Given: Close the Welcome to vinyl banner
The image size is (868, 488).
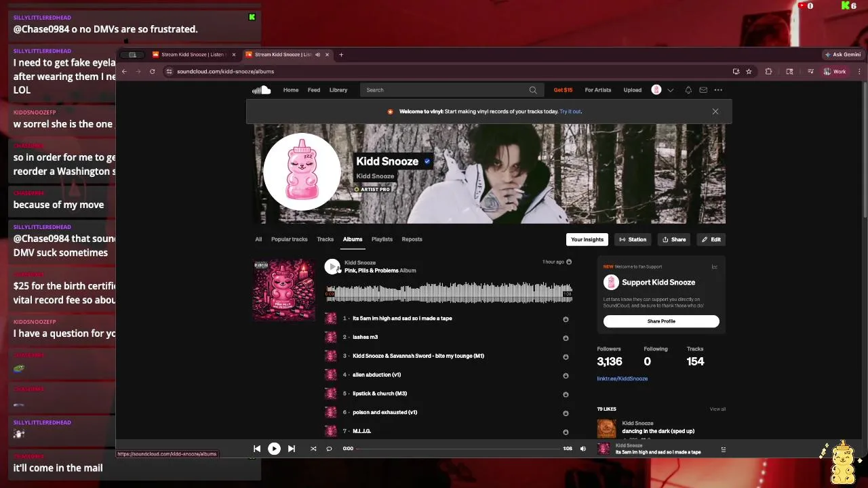Looking at the screenshot, I should pyautogui.click(x=715, y=111).
